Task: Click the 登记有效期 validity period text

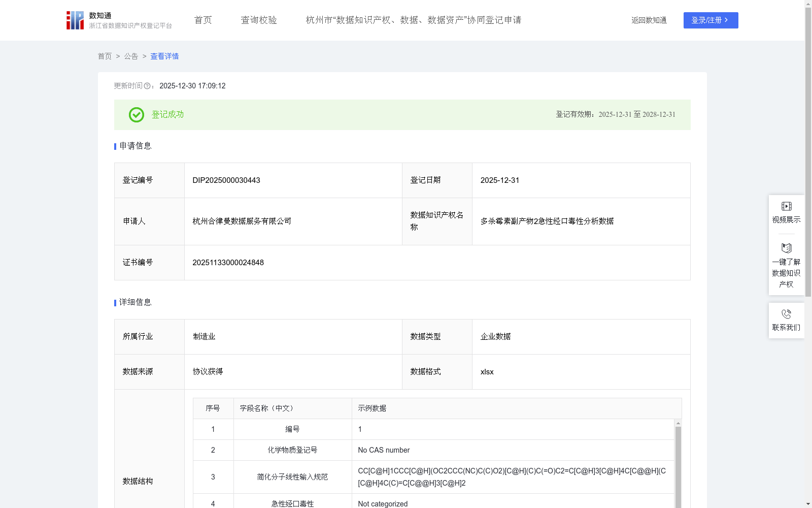Action: 616,115
